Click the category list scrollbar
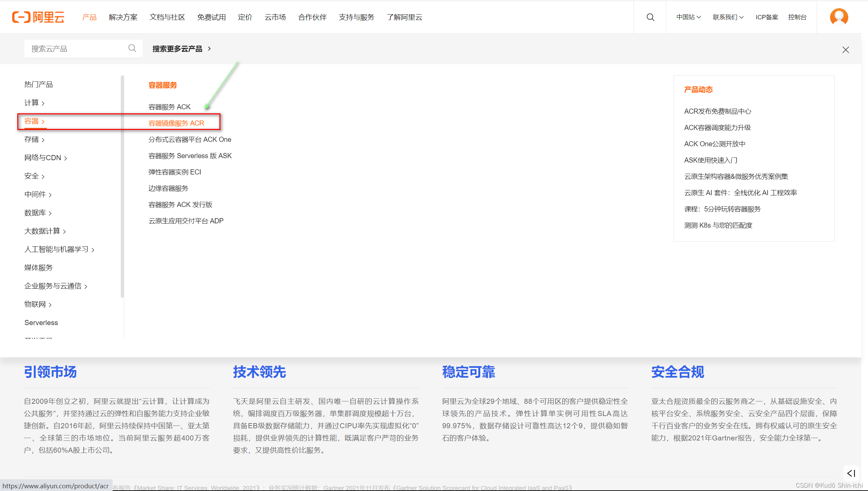The height and width of the screenshot is (491, 868). 122,187
